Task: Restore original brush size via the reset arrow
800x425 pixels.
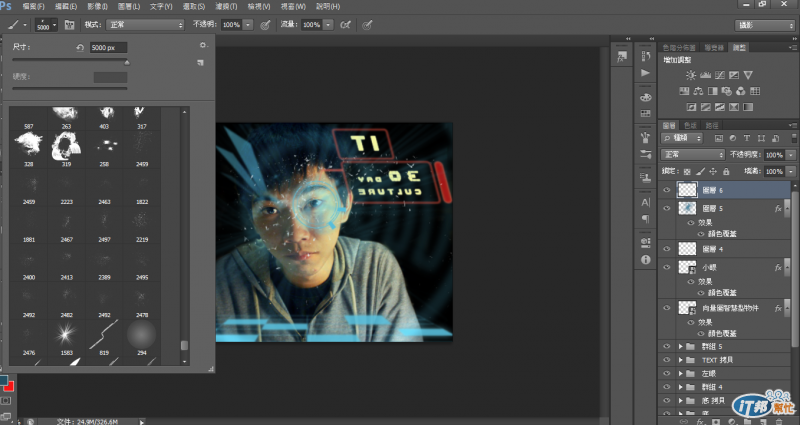Action: point(80,47)
